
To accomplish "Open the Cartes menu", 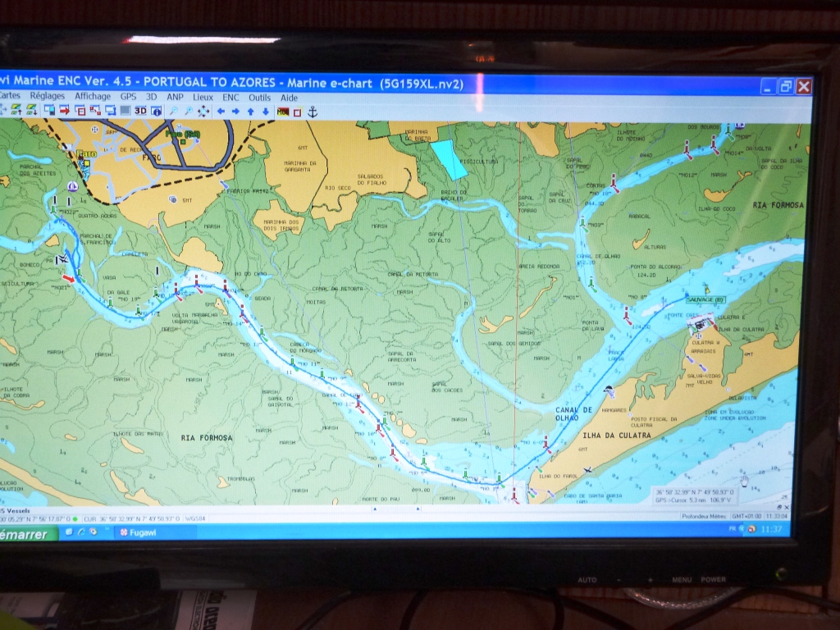I will (9, 95).
